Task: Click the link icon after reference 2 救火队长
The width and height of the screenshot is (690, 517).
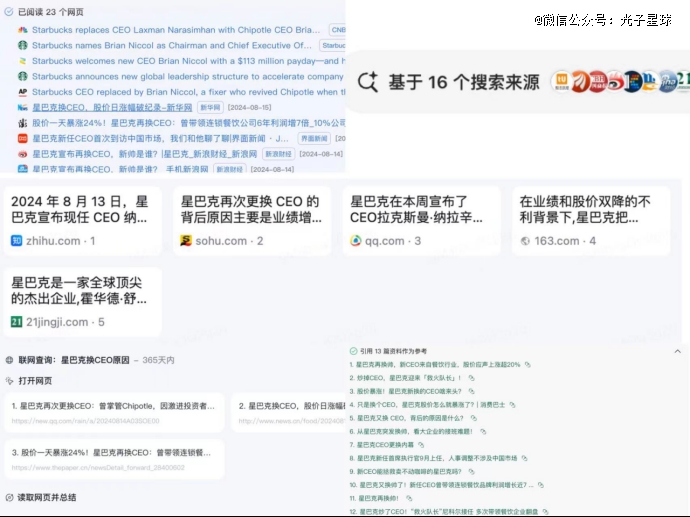Action: point(471,378)
